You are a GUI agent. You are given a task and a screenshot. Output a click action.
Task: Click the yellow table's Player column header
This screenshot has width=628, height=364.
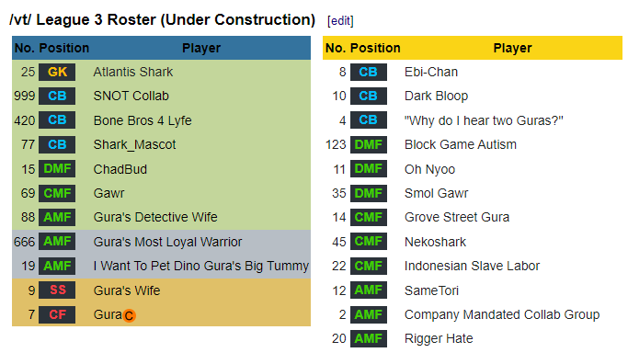512,48
